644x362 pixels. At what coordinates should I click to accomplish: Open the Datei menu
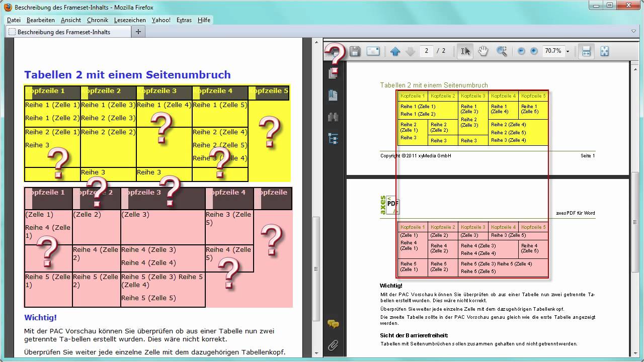point(14,20)
